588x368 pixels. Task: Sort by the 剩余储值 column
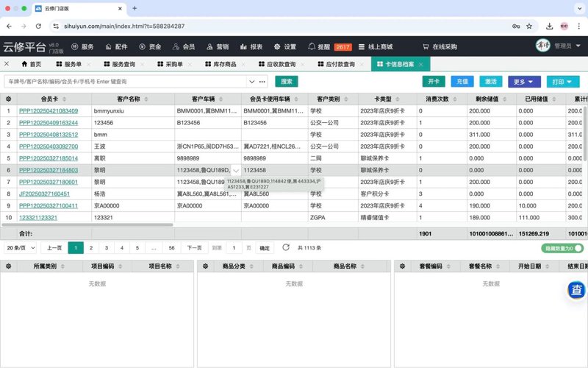pyautogui.click(x=505, y=99)
